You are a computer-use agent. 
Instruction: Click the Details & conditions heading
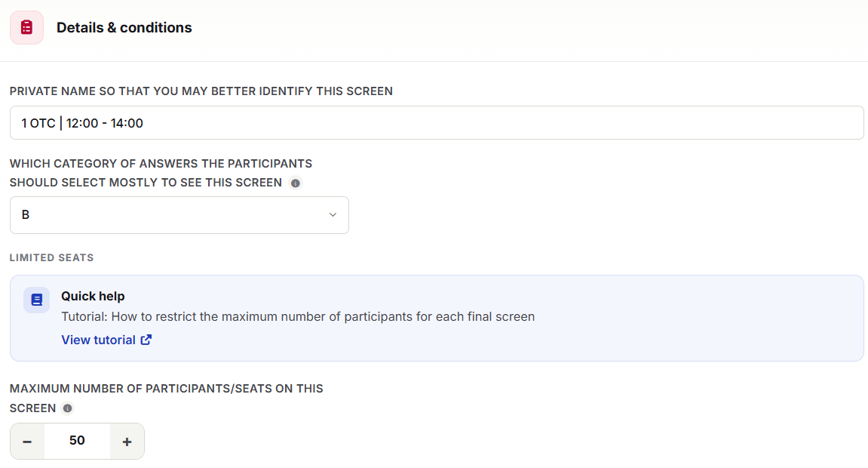(x=124, y=28)
